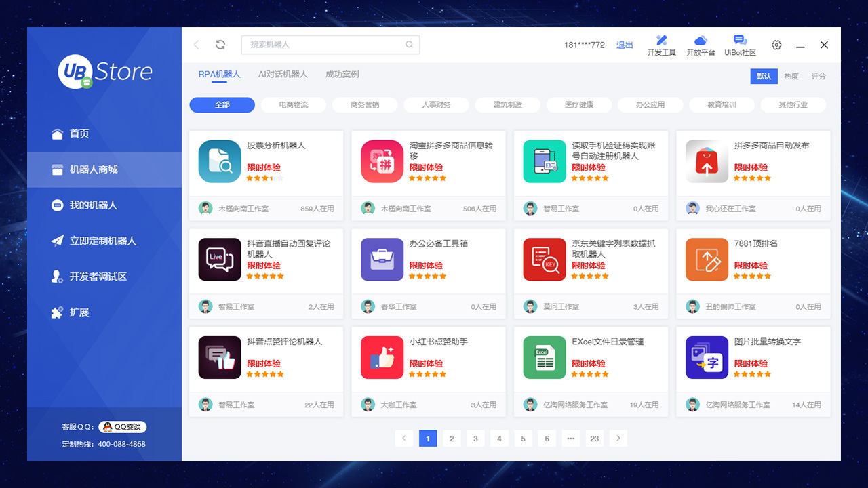The image size is (868, 488).
Task: Sort robots by 热度
Action: (791, 77)
